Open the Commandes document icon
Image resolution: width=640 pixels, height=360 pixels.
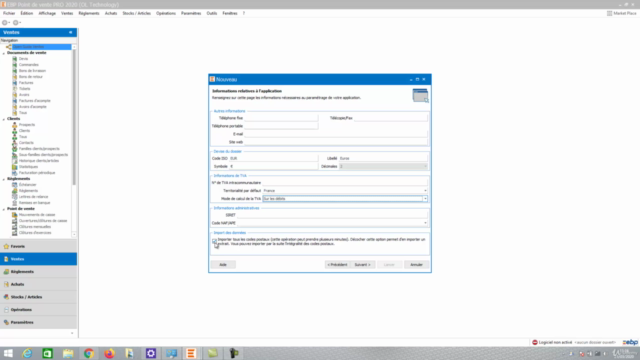(15, 64)
